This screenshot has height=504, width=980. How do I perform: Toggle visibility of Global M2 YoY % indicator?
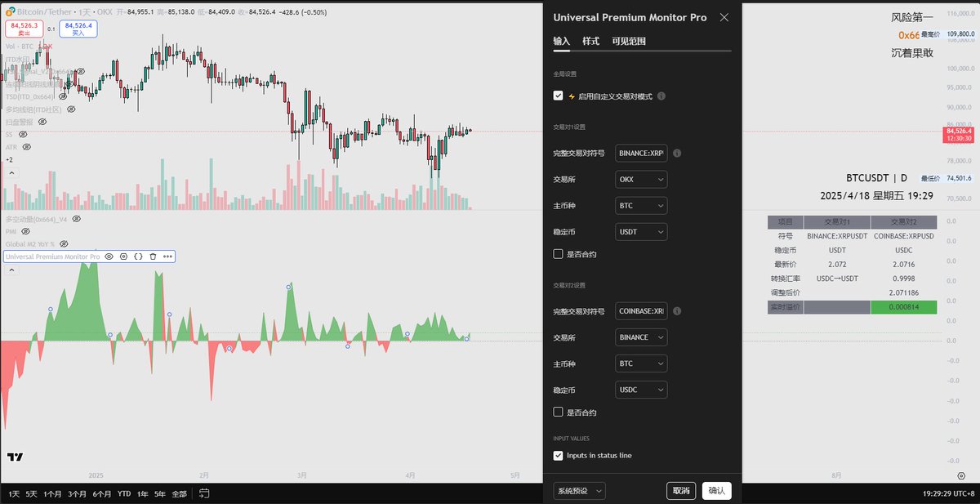tap(63, 244)
